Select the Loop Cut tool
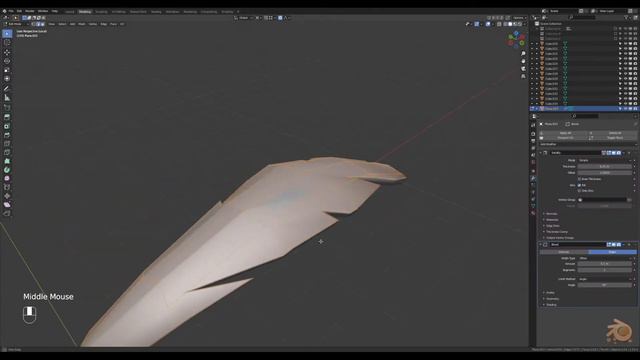This screenshot has width=640, height=360. pos(7,143)
